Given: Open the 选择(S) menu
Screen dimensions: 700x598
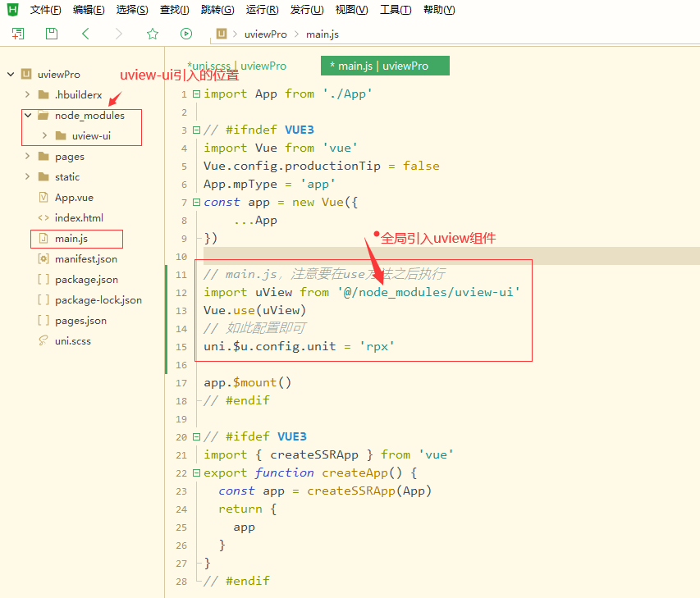Looking at the screenshot, I should [132, 10].
